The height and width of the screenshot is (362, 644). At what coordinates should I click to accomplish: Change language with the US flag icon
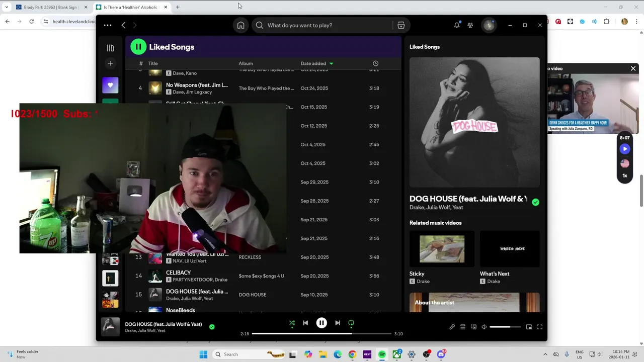[x=624, y=163]
